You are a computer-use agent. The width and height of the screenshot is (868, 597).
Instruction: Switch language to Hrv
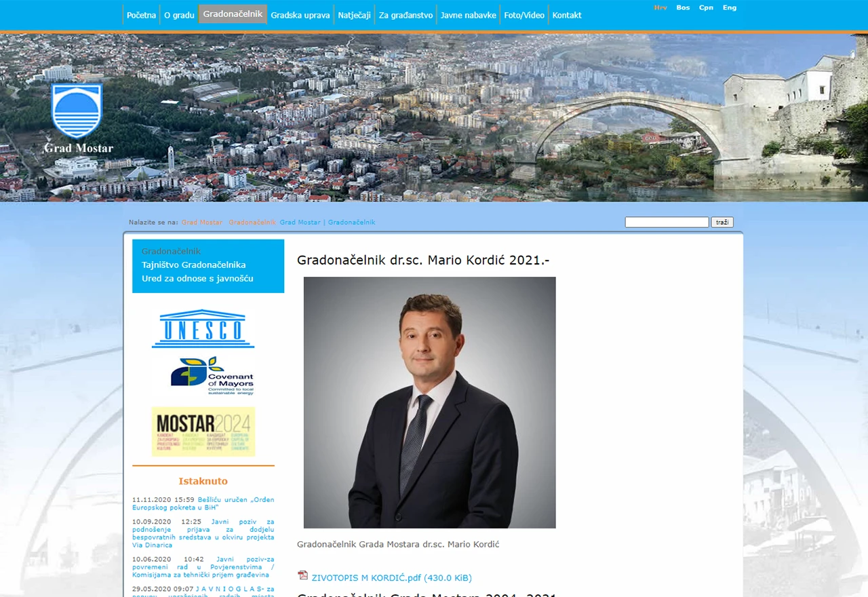pos(660,7)
